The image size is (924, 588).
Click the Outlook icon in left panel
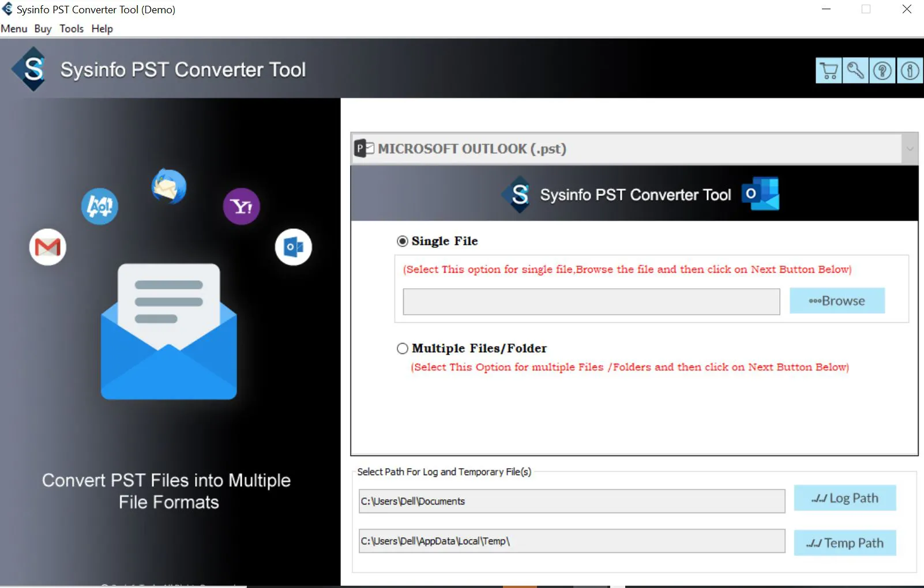(294, 247)
